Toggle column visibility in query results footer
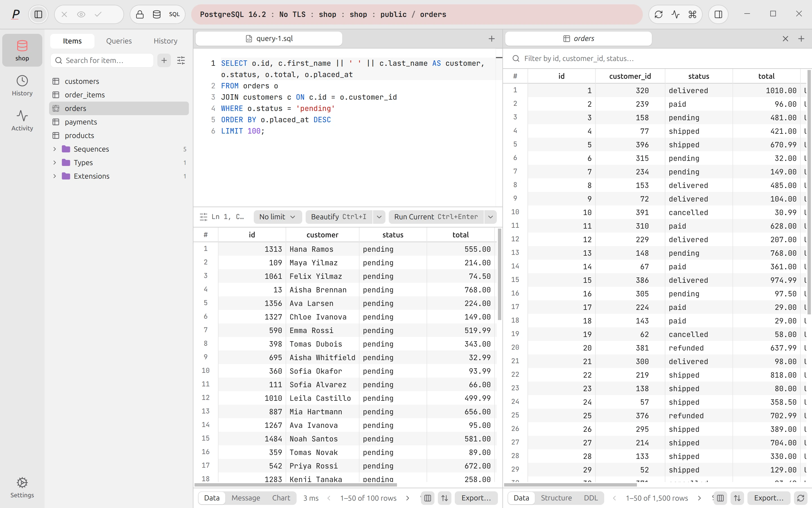 (428, 498)
